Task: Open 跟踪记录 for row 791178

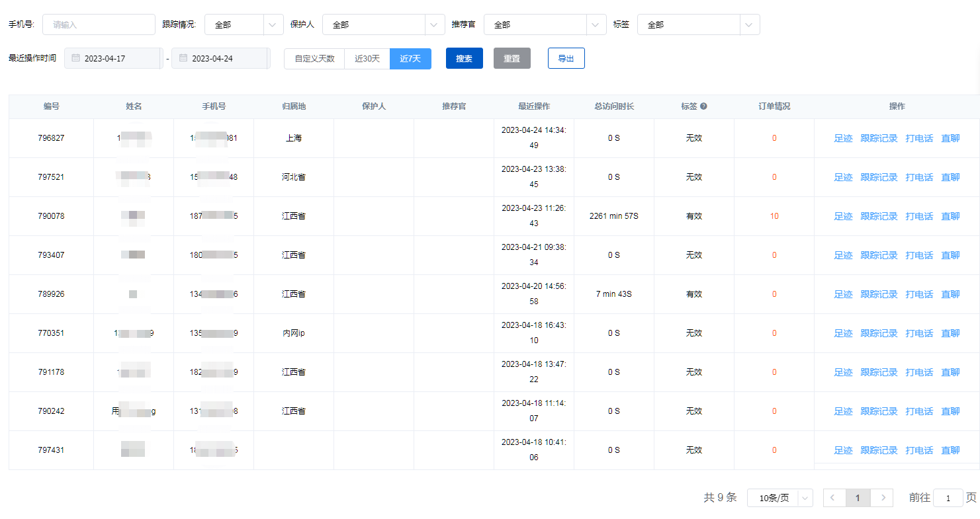Action: (879, 372)
